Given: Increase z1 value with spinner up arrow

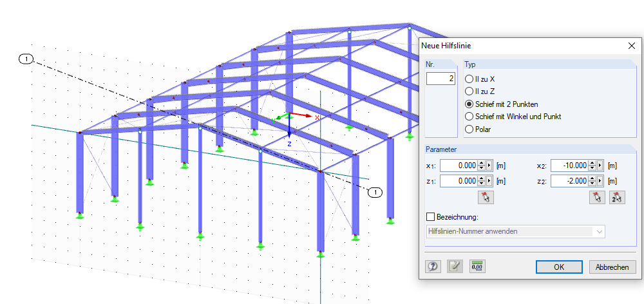Looking at the screenshot, I should [x=481, y=178].
